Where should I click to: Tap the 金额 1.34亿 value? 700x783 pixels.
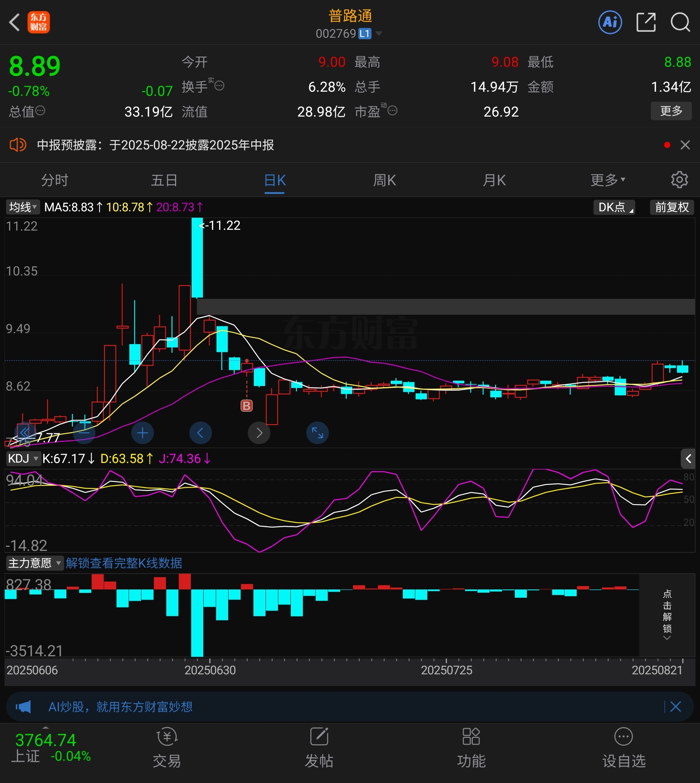click(x=671, y=87)
